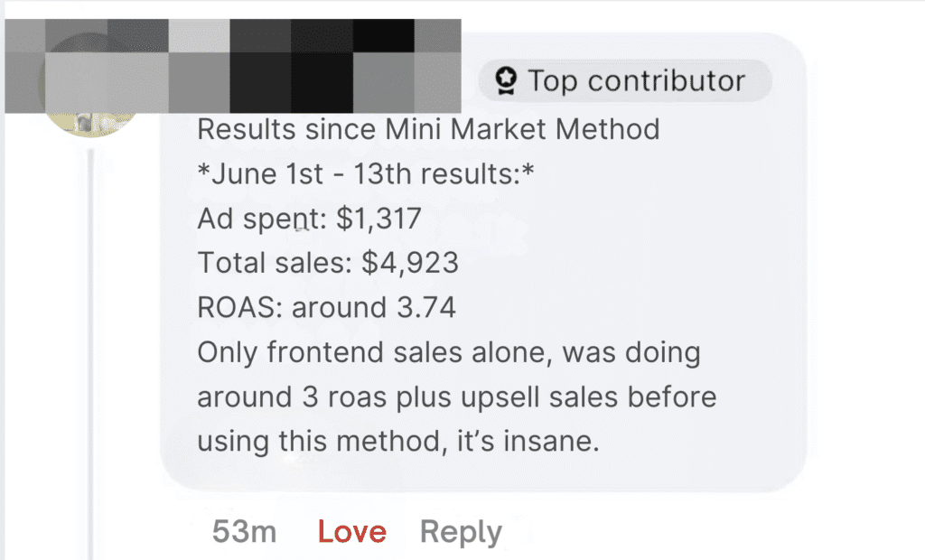925x560 pixels.
Task: Open the 53m timestamp link
Action: point(244,532)
